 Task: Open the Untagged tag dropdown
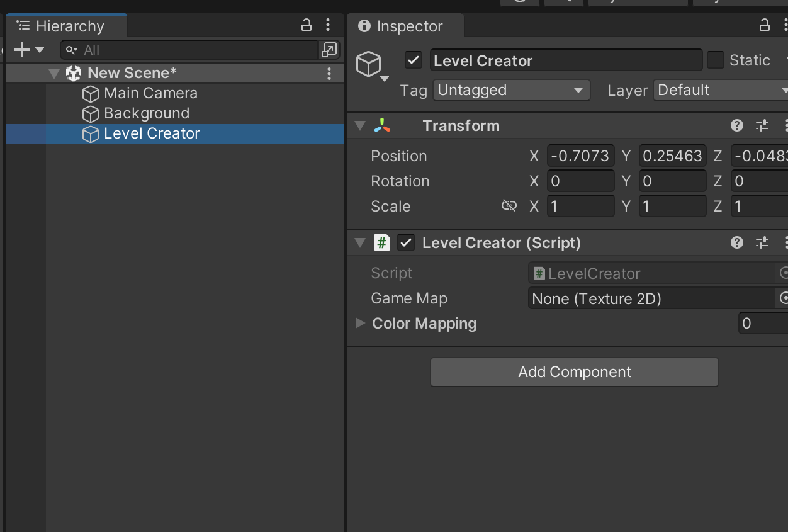(511, 90)
